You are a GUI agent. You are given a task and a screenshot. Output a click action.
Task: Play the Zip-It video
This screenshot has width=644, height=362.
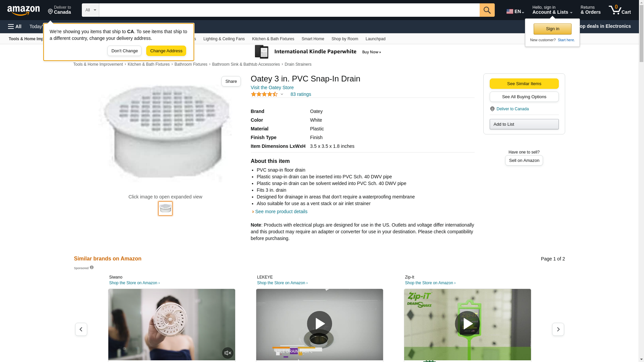[467, 323]
